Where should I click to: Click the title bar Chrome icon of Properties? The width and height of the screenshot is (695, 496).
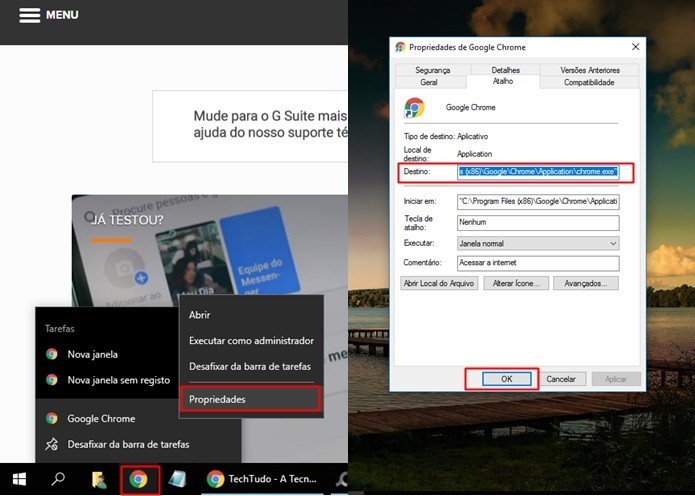[x=400, y=47]
